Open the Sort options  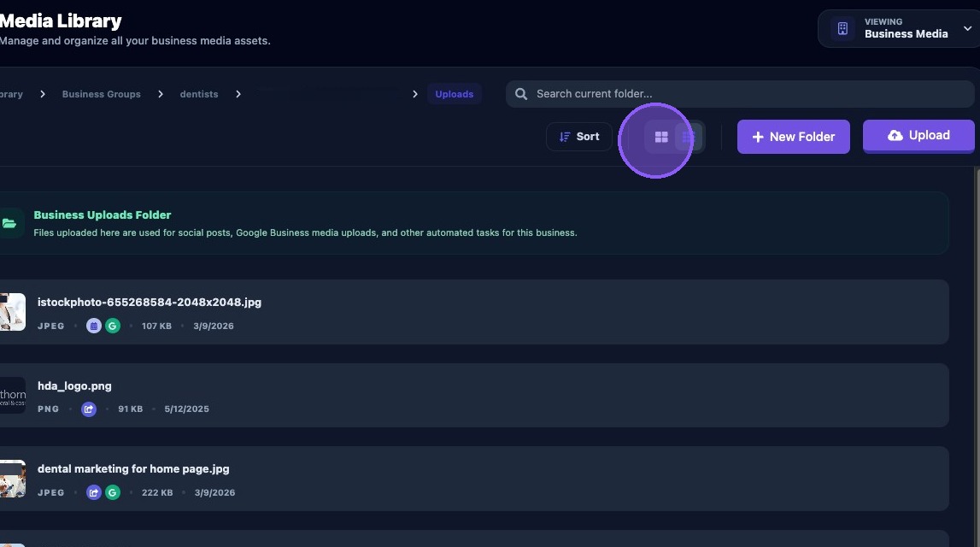pos(578,136)
